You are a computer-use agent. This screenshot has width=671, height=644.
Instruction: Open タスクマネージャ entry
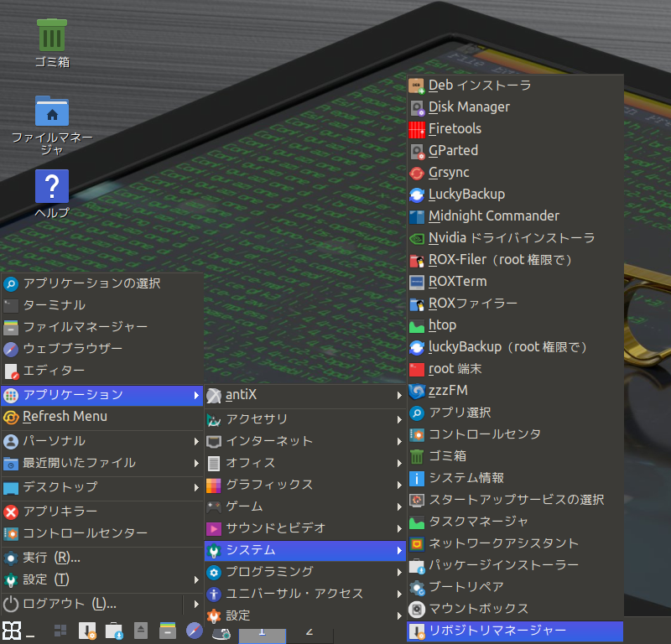click(x=515, y=522)
